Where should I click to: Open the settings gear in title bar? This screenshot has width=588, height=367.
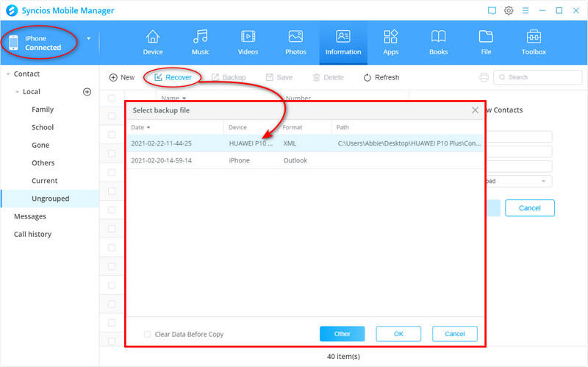(x=509, y=10)
